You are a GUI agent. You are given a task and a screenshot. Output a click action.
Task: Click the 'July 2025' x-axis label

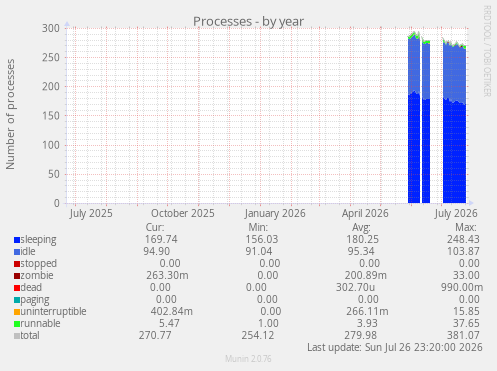coord(91,214)
